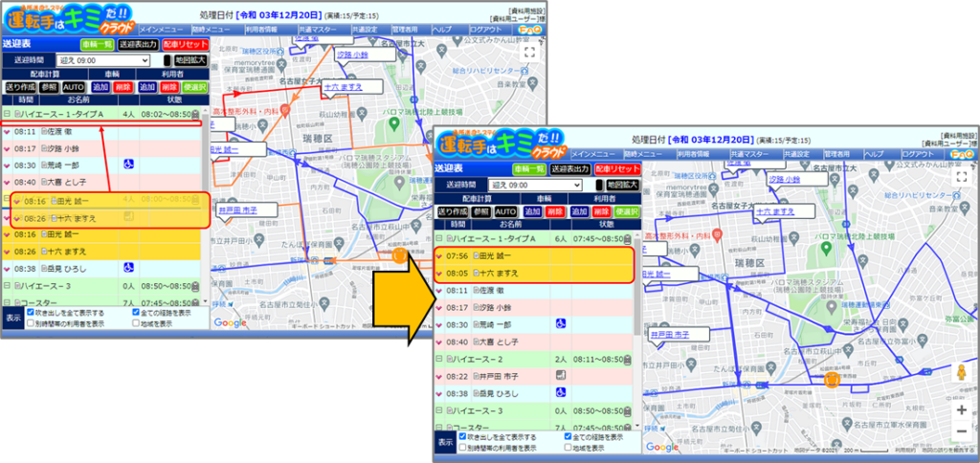980x463 pixels.
Task: Click the 高木整形外科 pin on front map
Action: tap(718, 235)
